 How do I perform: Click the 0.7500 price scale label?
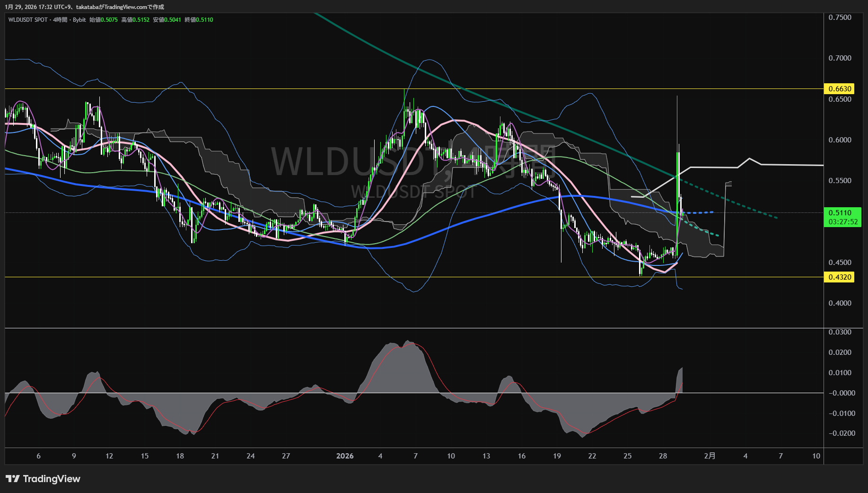[x=840, y=18]
